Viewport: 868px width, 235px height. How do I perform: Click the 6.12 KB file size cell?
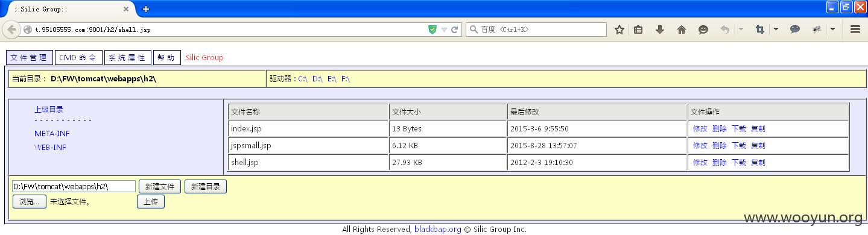pyautogui.click(x=448, y=146)
